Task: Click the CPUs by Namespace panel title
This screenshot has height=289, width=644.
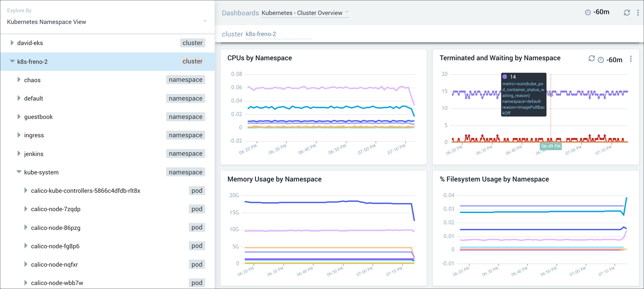Action: 259,58
